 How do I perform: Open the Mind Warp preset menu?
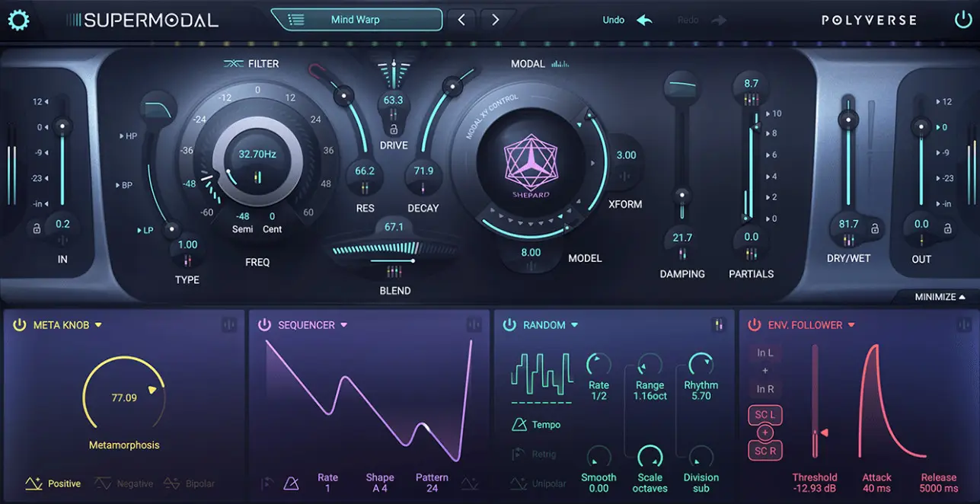click(x=356, y=20)
